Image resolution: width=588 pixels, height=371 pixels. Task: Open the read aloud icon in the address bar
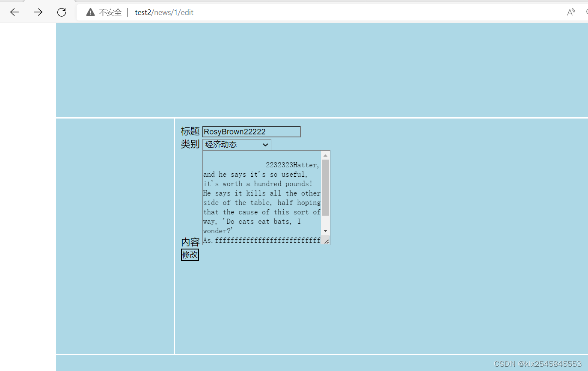pos(571,12)
